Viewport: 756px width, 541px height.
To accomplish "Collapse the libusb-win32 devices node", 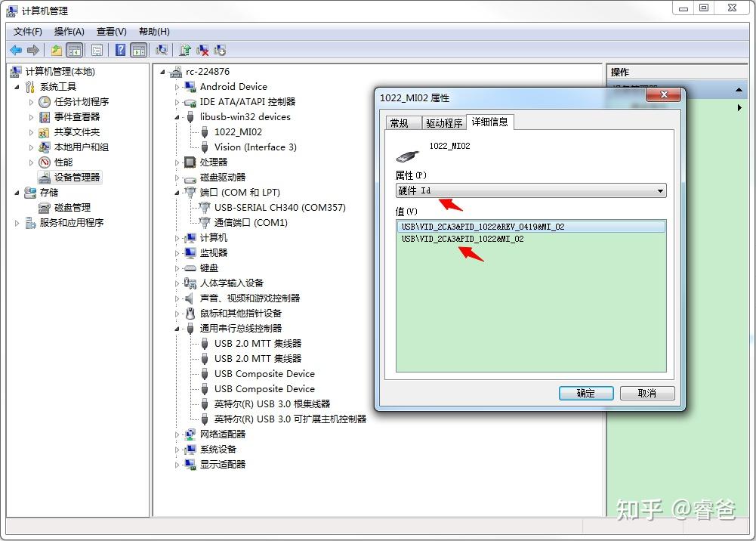I will (177, 117).
